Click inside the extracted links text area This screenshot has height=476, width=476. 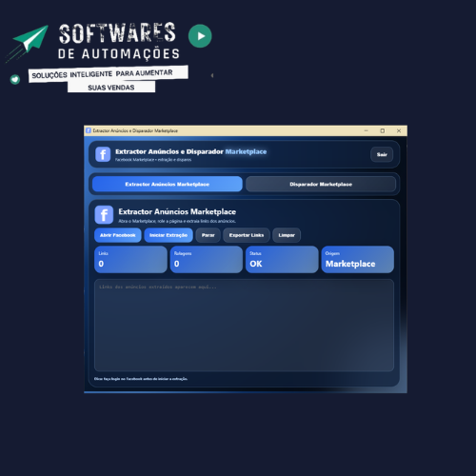(x=244, y=326)
